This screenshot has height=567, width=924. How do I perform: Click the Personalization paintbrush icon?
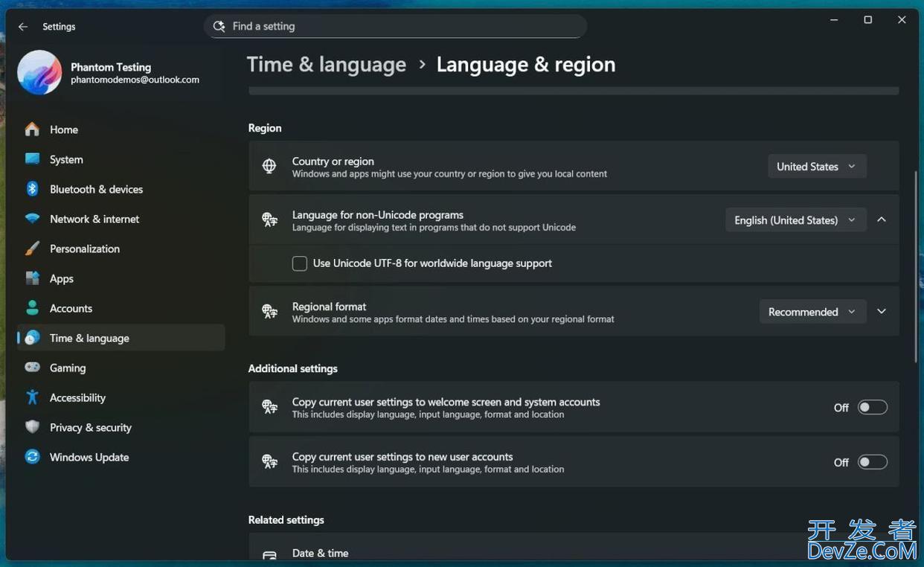click(x=32, y=249)
